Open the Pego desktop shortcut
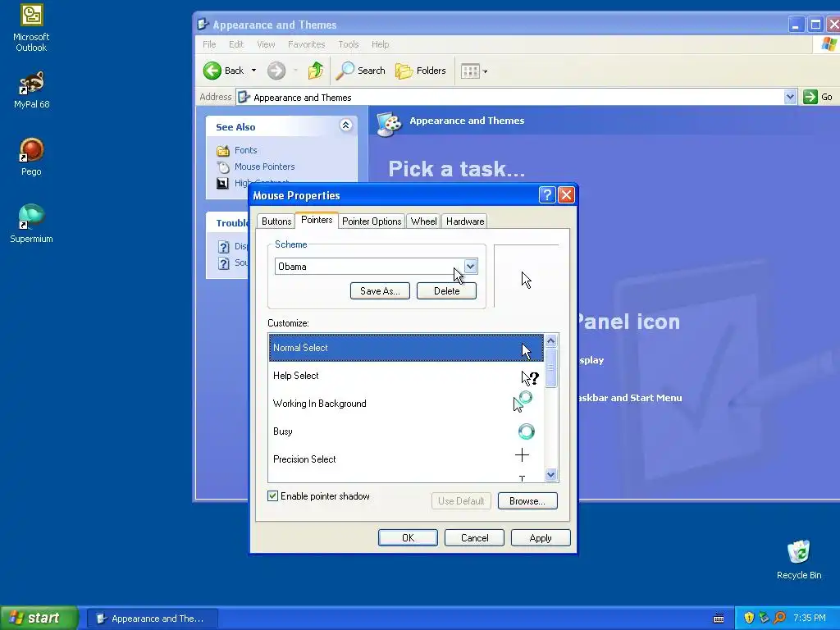Image resolution: width=840 pixels, height=630 pixels. click(31, 157)
